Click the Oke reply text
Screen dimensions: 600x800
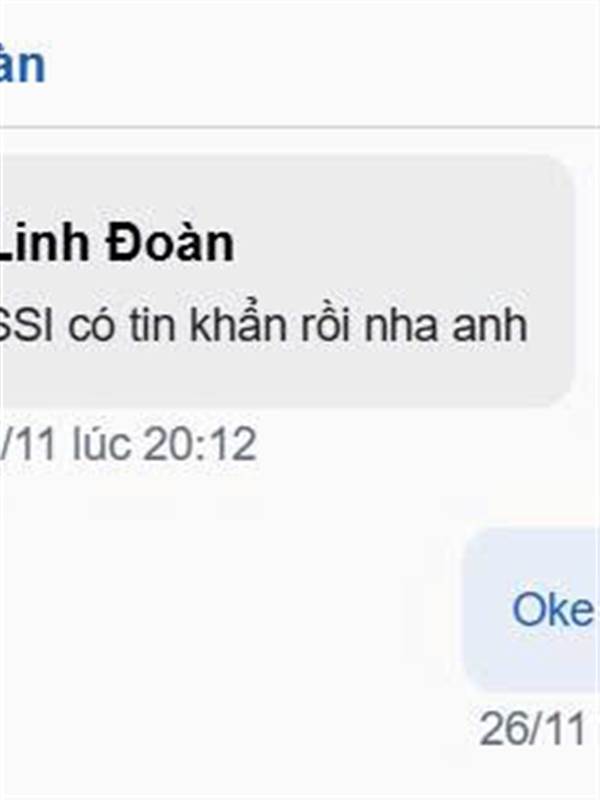tap(553, 610)
